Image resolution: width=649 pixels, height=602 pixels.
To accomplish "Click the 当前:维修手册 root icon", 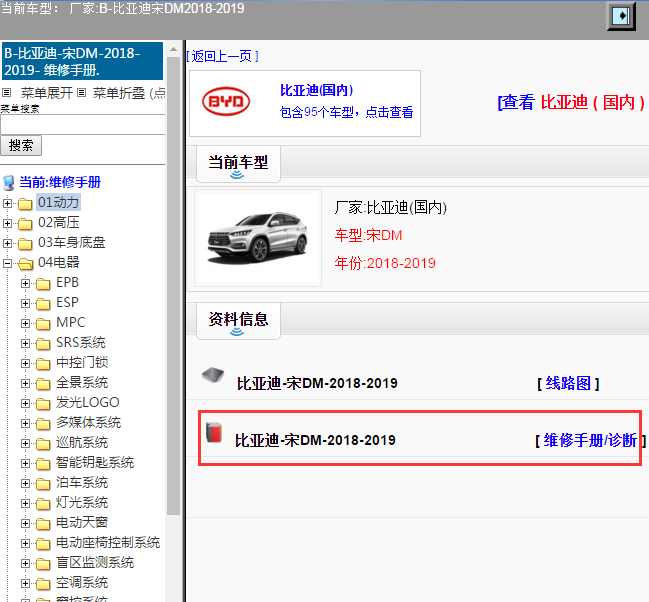I will (9, 183).
